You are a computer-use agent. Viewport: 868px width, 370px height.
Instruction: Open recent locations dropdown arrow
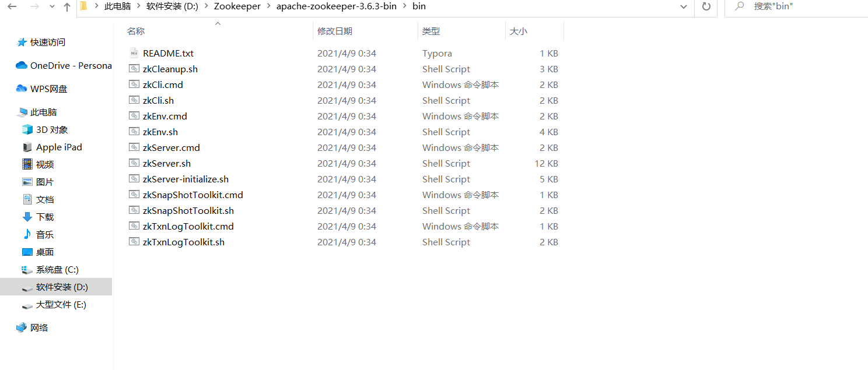(x=51, y=7)
